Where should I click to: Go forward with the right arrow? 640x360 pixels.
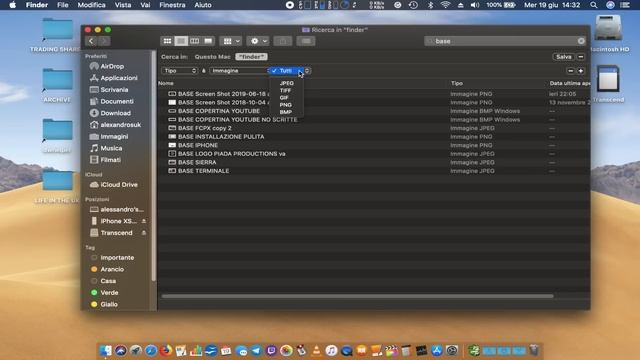(x=104, y=41)
